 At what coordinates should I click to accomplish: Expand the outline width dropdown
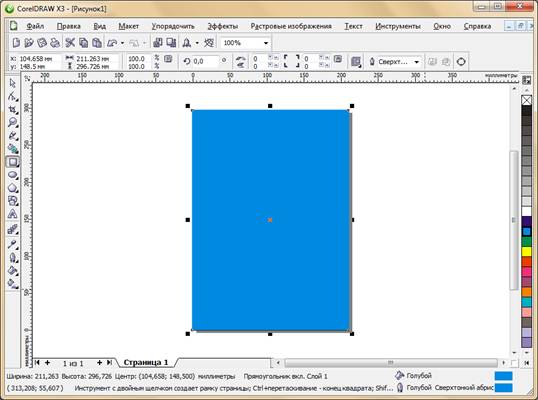point(417,62)
